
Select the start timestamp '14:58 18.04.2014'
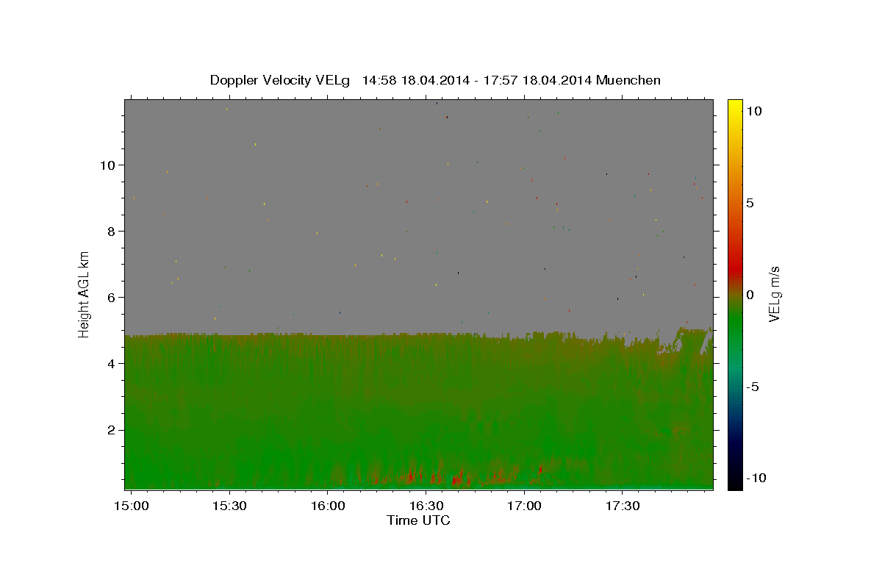coord(415,81)
